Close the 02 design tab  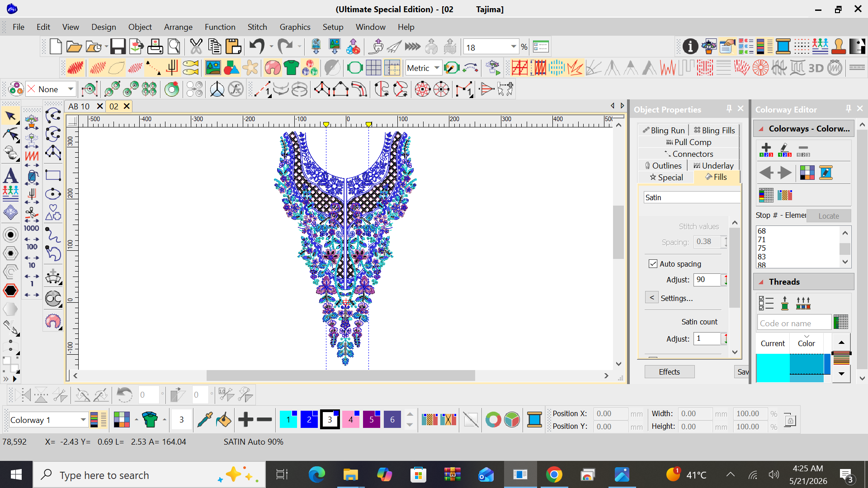(x=127, y=106)
